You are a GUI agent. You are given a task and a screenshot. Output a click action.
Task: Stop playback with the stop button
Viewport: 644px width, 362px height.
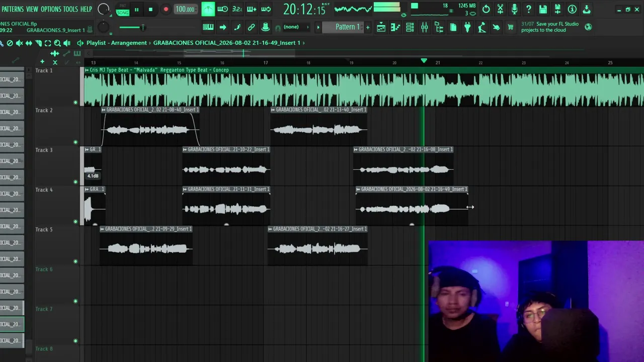pos(150,9)
